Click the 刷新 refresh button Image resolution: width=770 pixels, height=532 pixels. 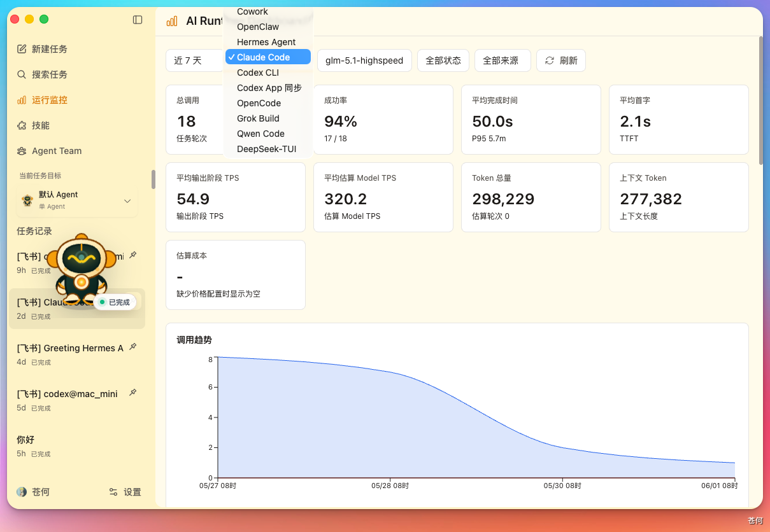[x=561, y=60]
